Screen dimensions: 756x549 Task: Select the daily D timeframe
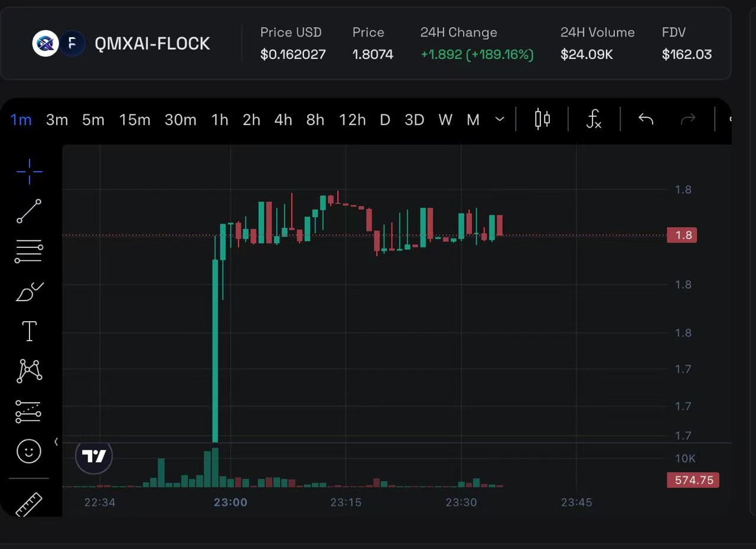385,120
